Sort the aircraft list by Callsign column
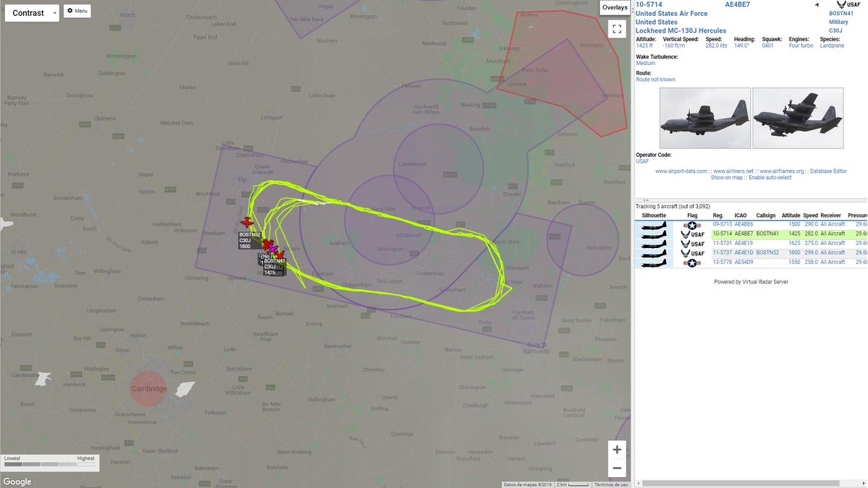868x488 pixels. click(765, 215)
